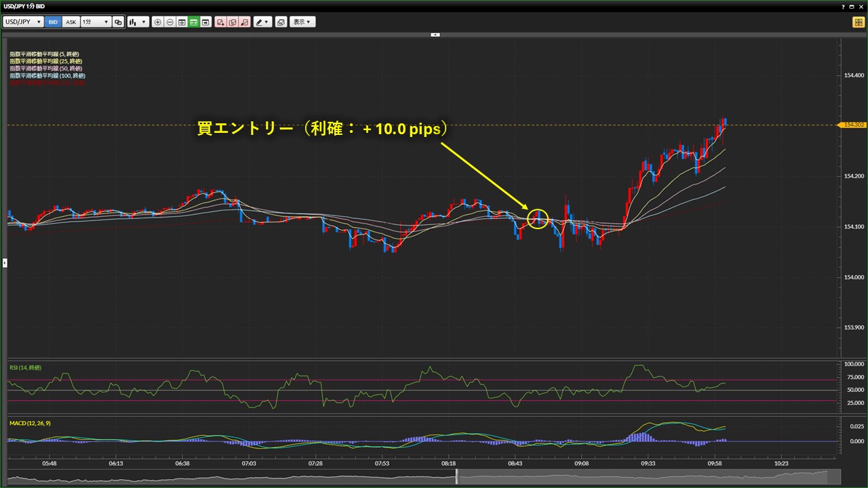Image resolution: width=868 pixels, height=488 pixels.
Task: Open the USD/JPY currency pair dropdown
Action: tap(23, 22)
